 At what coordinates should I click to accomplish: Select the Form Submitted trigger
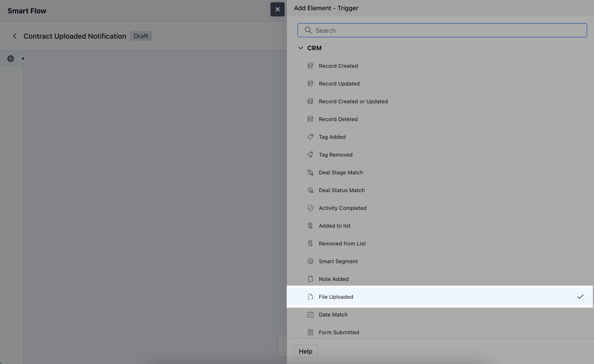click(339, 332)
